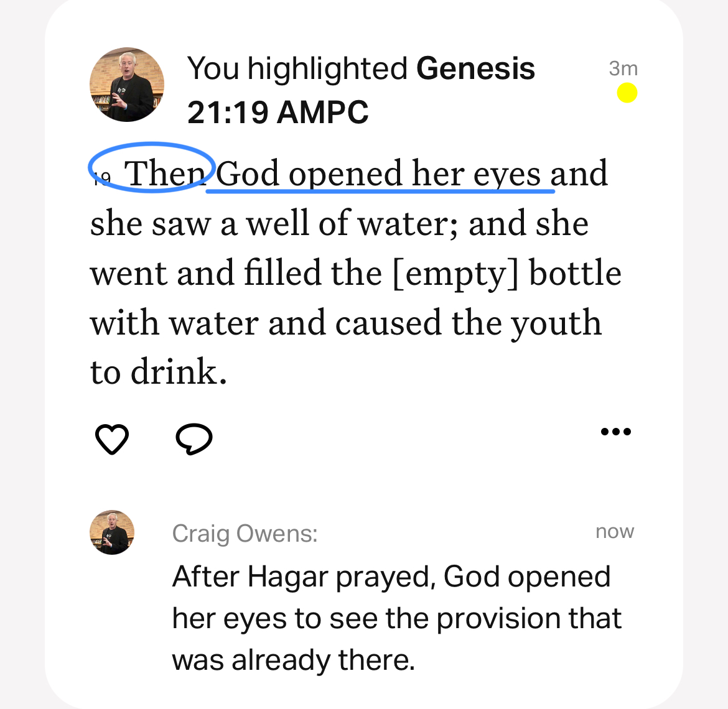728x709 pixels.
Task: Tap the "You highlighted" heading text
Action: [297, 68]
